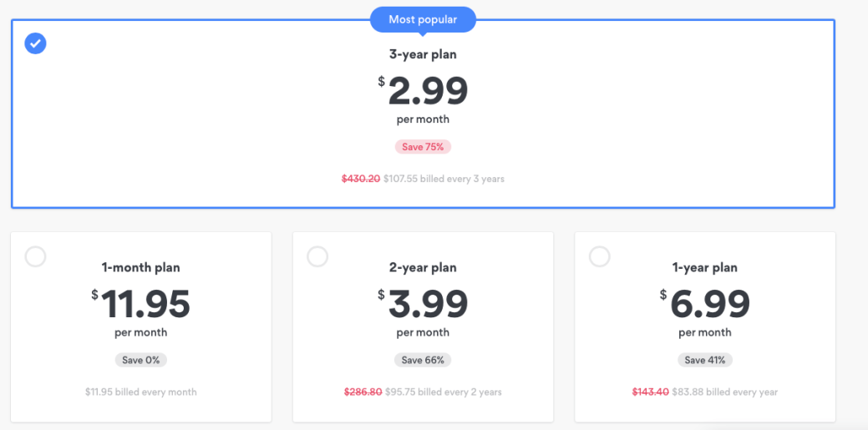Click the 3-year plan title
The height and width of the screenshot is (430, 868).
click(423, 55)
